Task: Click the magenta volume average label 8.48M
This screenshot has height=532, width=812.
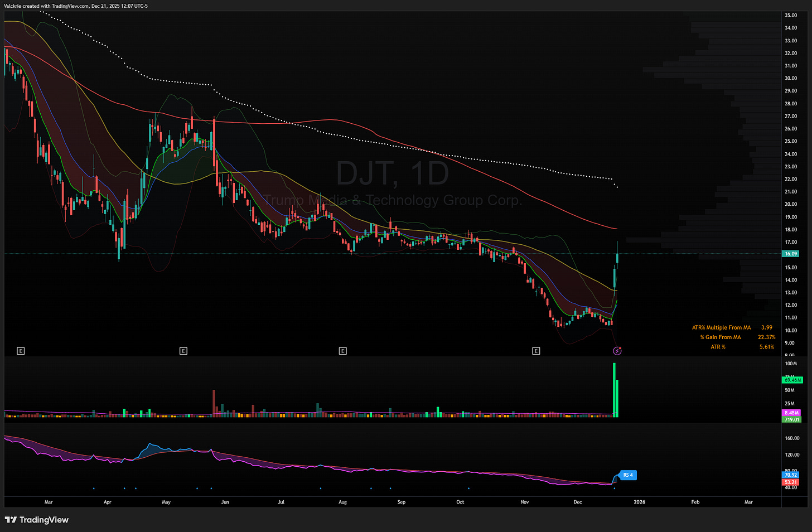Action: tap(791, 413)
